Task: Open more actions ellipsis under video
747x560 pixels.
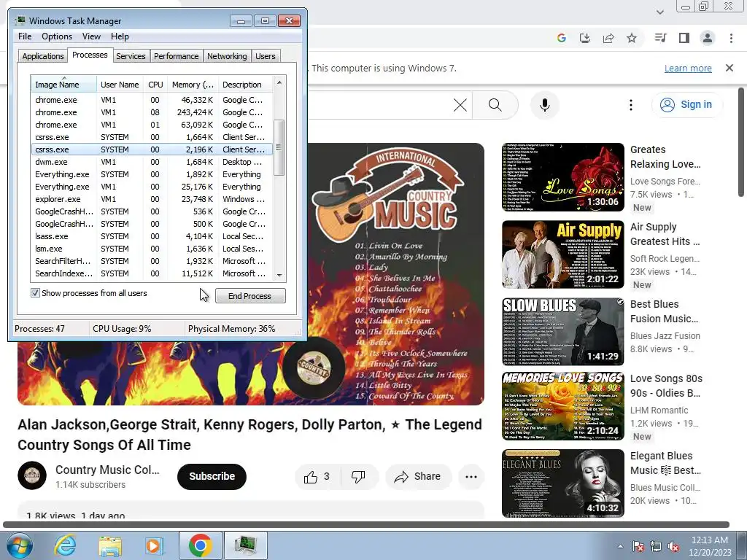Action: pyautogui.click(x=471, y=477)
